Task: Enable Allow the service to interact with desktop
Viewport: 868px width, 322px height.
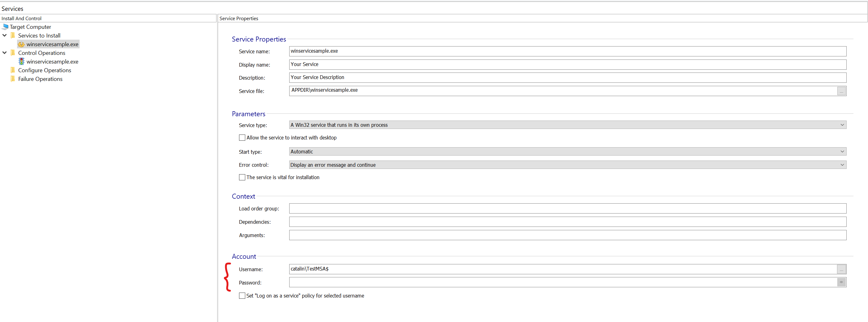Action: coord(242,138)
